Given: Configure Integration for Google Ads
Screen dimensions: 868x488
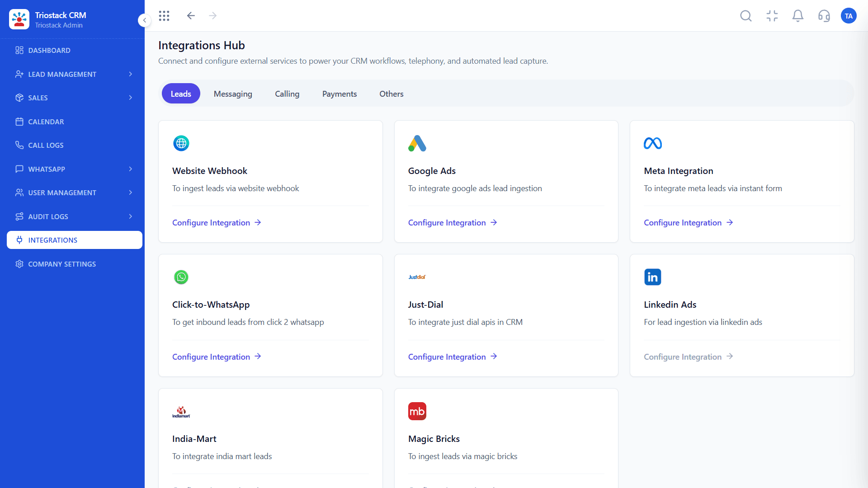Looking at the screenshot, I should tap(453, 223).
